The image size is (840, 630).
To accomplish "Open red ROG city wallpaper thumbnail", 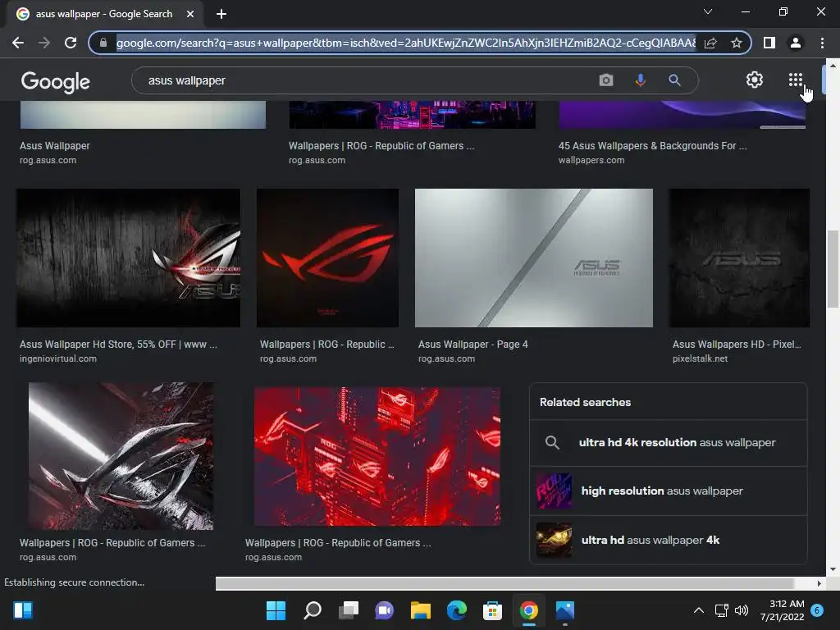I will tap(377, 456).
